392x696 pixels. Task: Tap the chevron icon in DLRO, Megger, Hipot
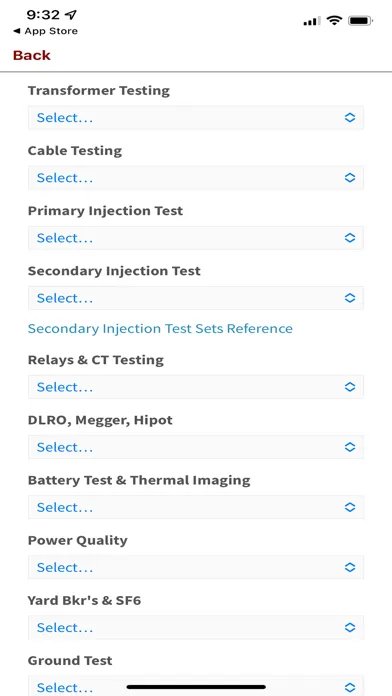(350, 447)
